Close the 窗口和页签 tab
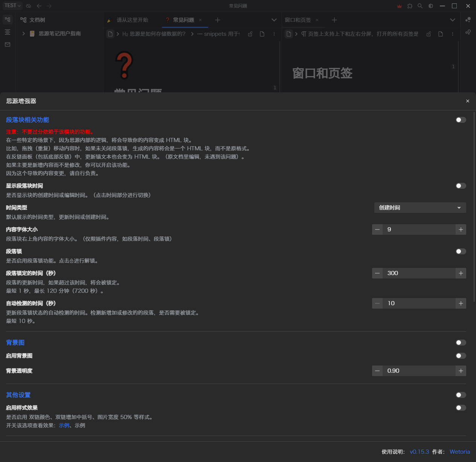Screen dimensions: 476x462 (317, 20)
